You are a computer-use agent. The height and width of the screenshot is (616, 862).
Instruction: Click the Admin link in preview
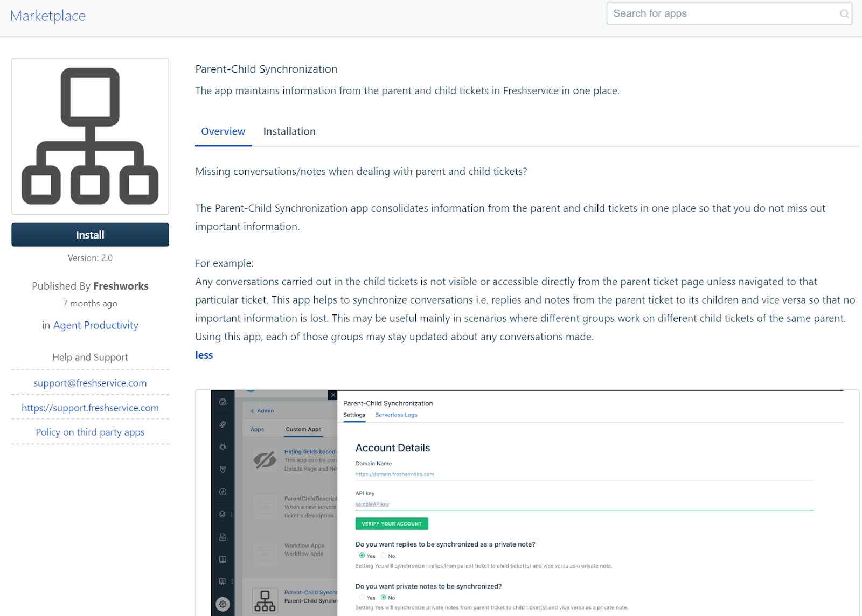pos(266,411)
